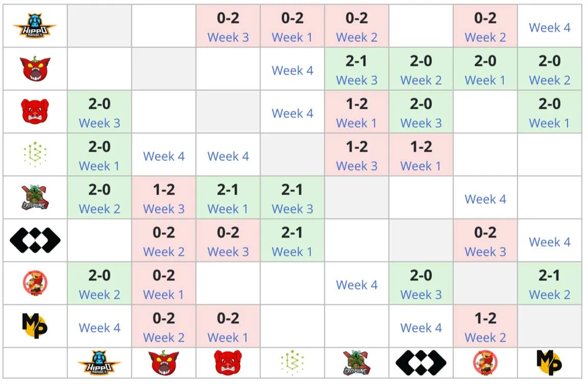This screenshot has height=384, width=588.
Task: Open the yellow MP logo in row header
Action: tap(35, 326)
